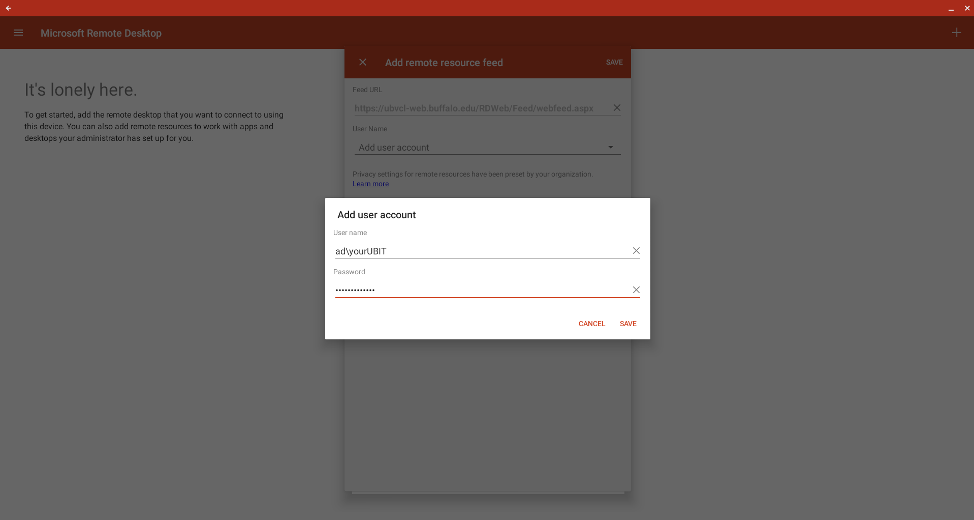Clear the Feed URL text
This screenshot has width=974, height=520.
pos(616,108)
